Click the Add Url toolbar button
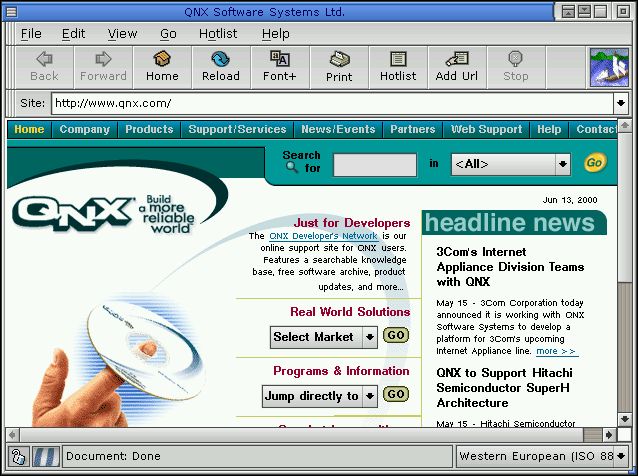 pyautogui.click(x=457, y=67)
